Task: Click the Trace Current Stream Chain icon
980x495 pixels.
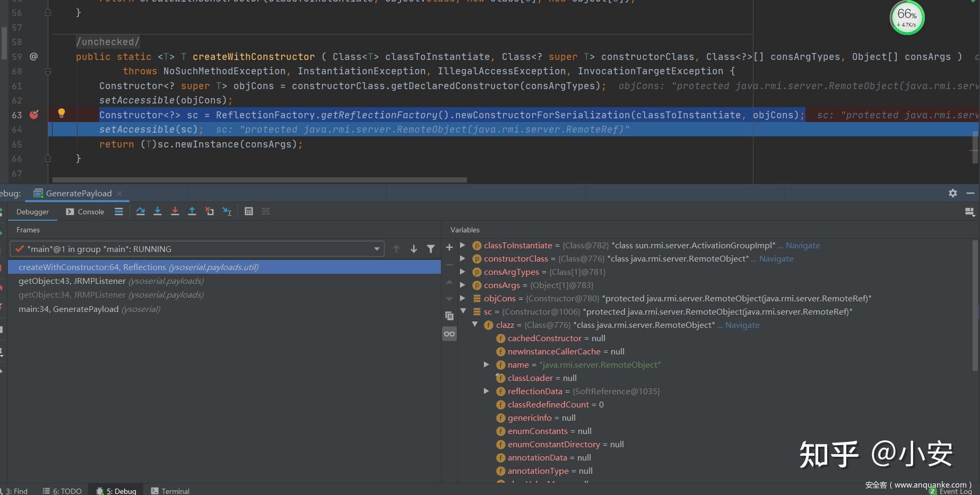Action: click(x=266, y=211)
